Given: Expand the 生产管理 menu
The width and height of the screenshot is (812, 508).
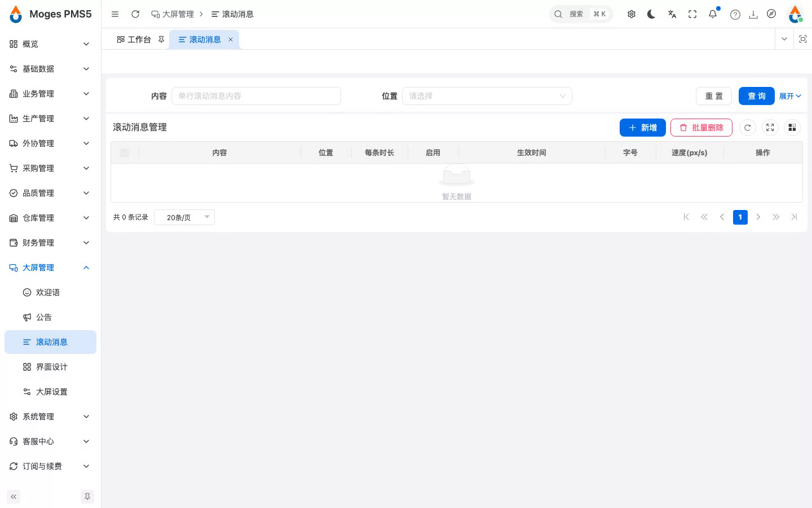Looking at the screenshot, I should [50, 119].
